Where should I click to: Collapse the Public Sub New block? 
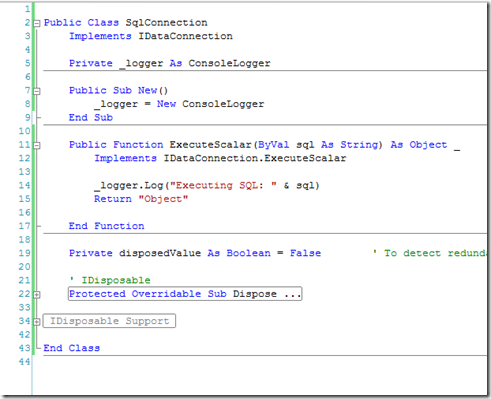tap(37, 91)
